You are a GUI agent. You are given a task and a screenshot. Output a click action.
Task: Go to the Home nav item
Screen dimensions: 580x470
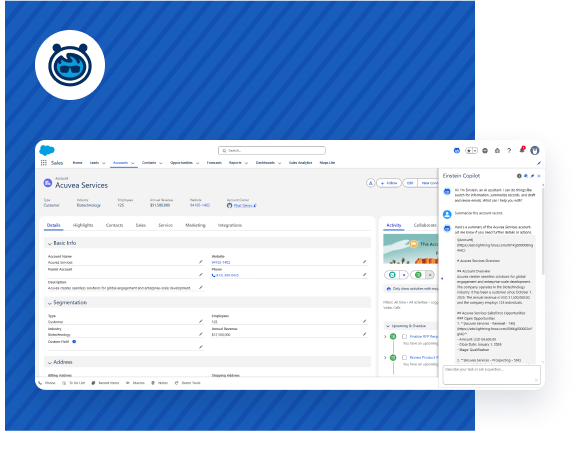(77, 163)
